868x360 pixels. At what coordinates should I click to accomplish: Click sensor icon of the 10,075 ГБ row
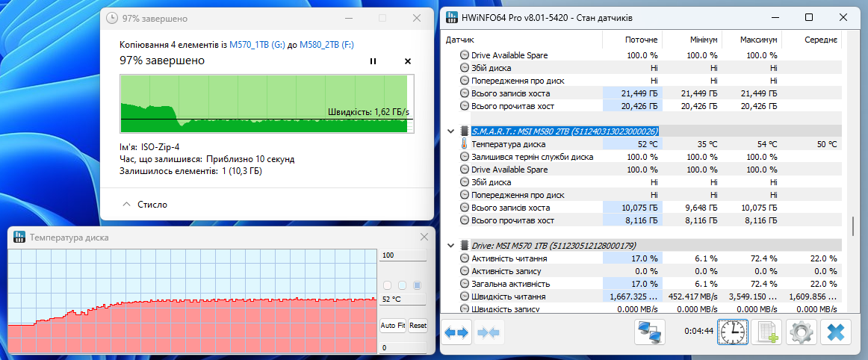[464, 208]
